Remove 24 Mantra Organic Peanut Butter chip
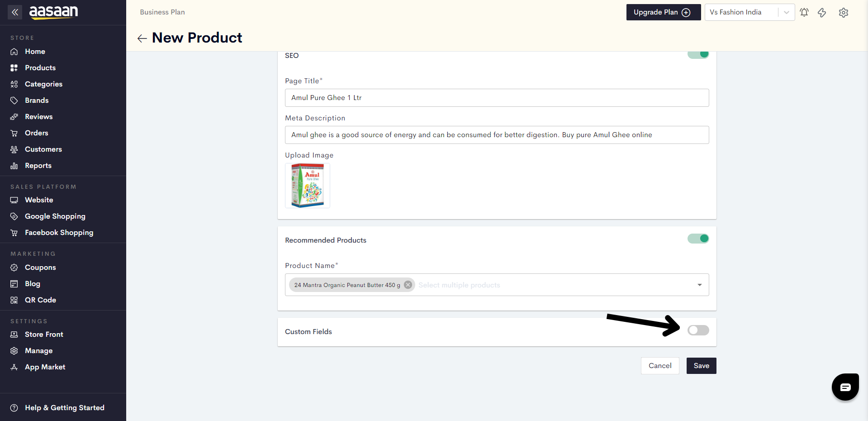 (x=408, y=285)
